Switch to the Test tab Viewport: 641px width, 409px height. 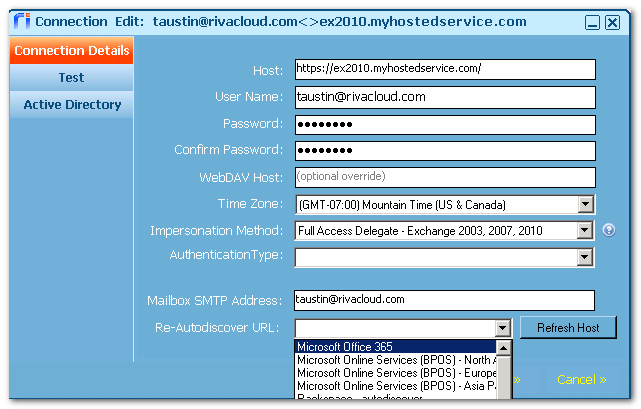(72, 77)
